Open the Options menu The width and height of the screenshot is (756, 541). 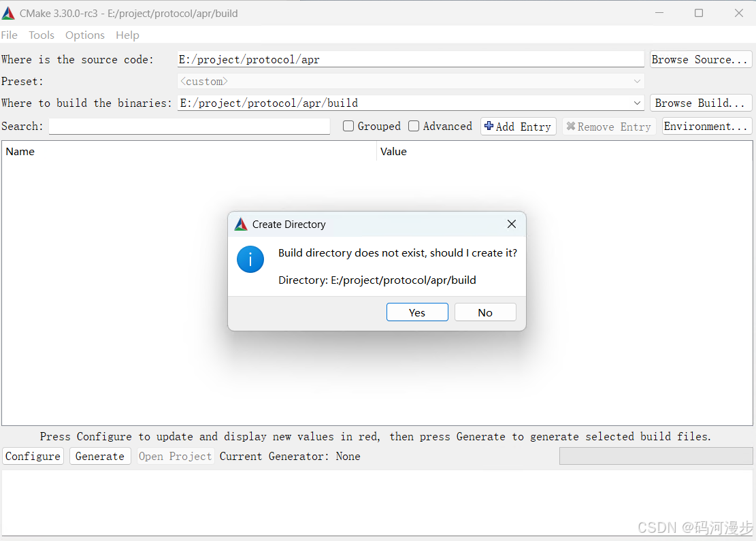coord(85,35)
